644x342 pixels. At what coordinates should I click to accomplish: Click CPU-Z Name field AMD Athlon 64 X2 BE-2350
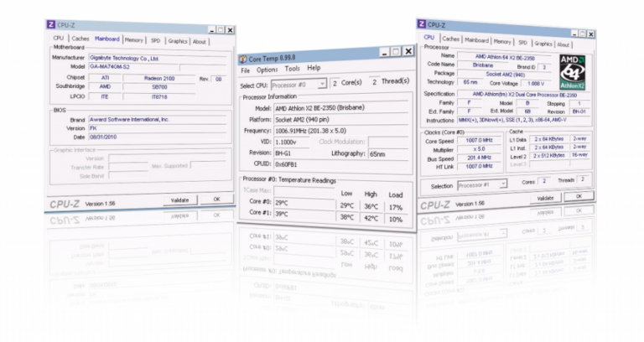coord(505,57)
